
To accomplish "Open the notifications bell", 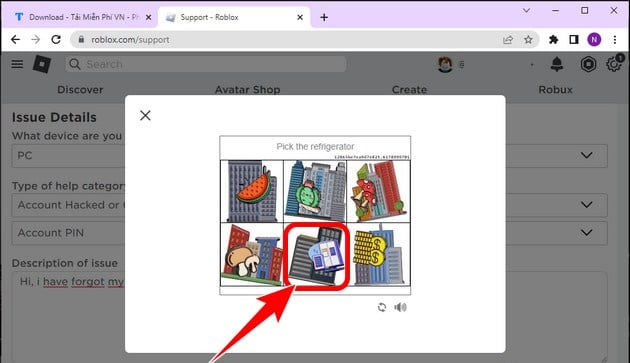I will pos(557,64).
